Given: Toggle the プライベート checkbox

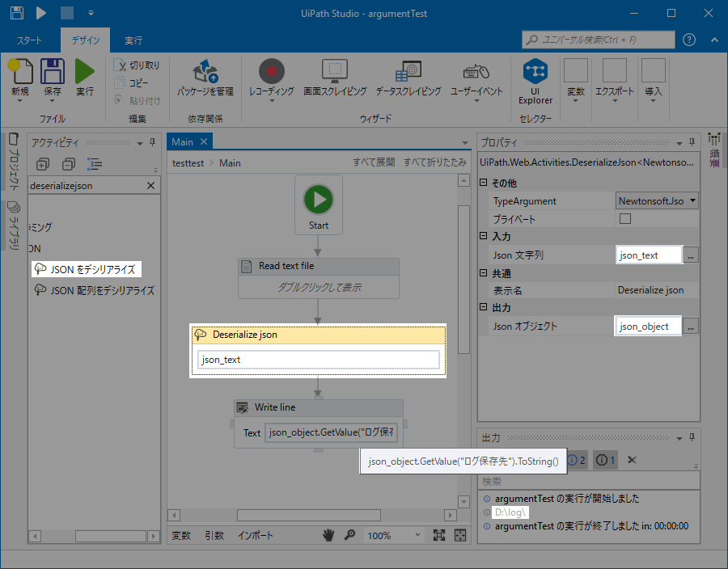Looking at the screenshot, I should pos(625,218).
